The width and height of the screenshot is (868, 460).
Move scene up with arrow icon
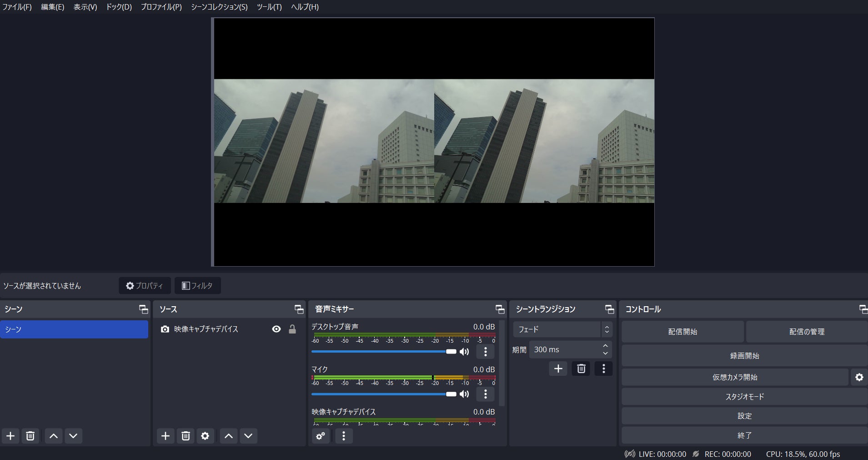click(x=53, y=436)
